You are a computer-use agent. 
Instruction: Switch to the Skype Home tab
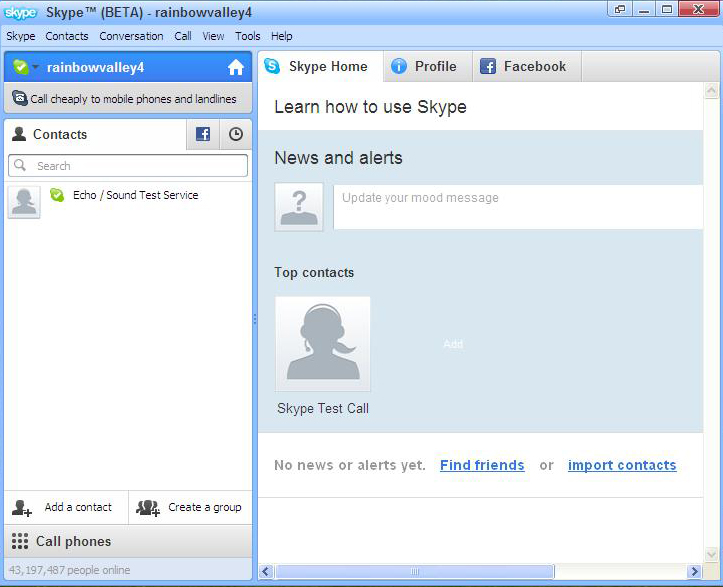pos(320,66)
